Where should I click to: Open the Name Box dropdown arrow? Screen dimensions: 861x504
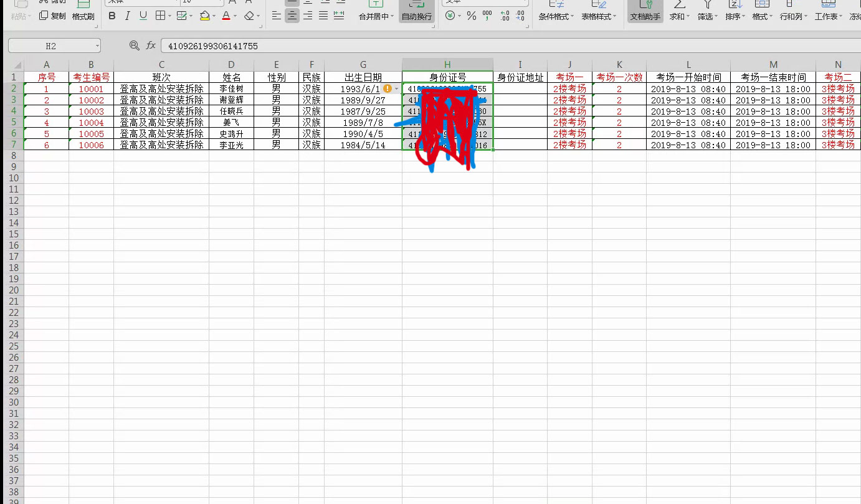(x=97, y=46)
